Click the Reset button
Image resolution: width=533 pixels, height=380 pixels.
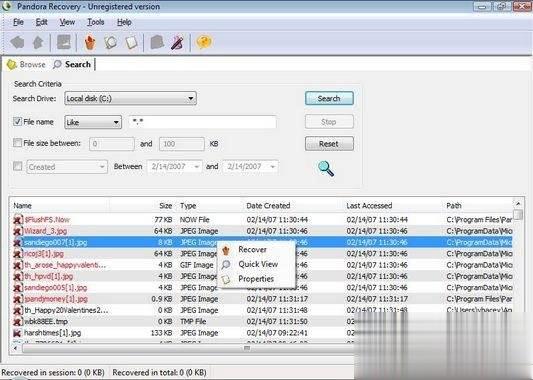329,144
